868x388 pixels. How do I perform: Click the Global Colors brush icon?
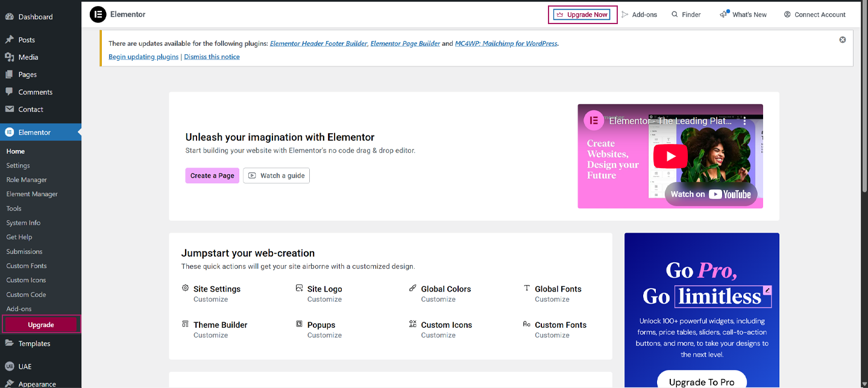(x=413, y=288)
